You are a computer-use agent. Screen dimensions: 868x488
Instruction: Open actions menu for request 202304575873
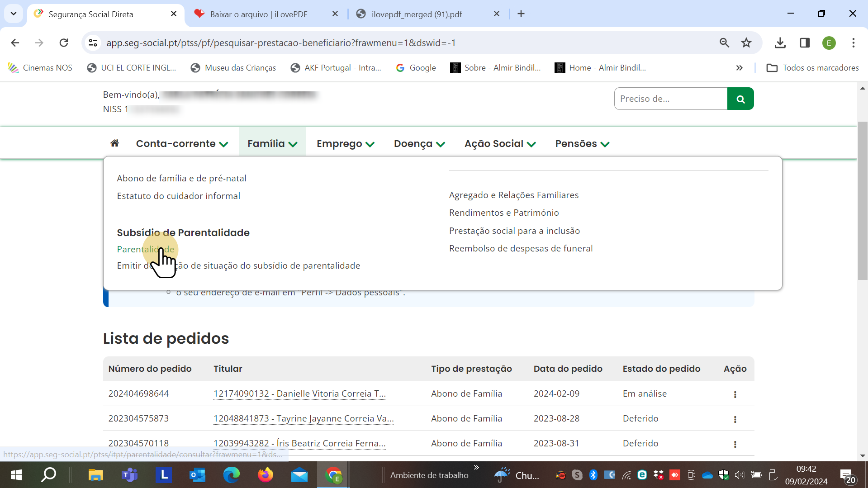pos(735,419)
